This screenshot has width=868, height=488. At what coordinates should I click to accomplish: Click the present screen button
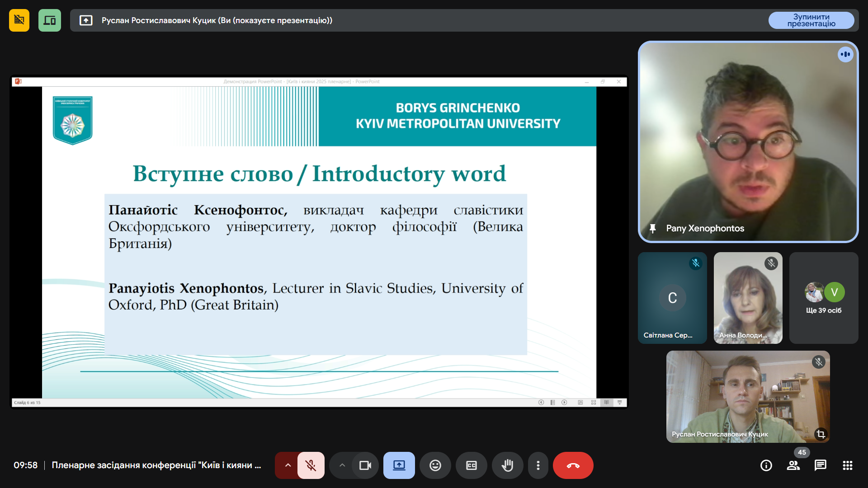399,465
